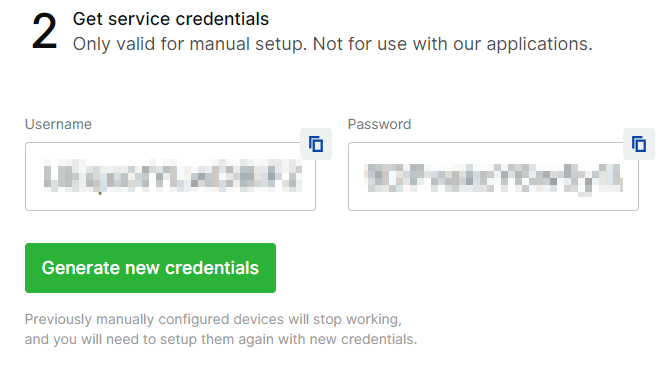
Task: Click the empty bottom border of the Username box
Action: tap(170, 210)
